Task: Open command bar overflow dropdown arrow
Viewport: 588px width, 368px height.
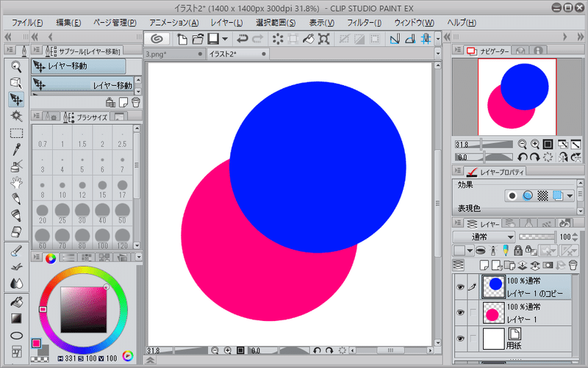Action: 437,39
